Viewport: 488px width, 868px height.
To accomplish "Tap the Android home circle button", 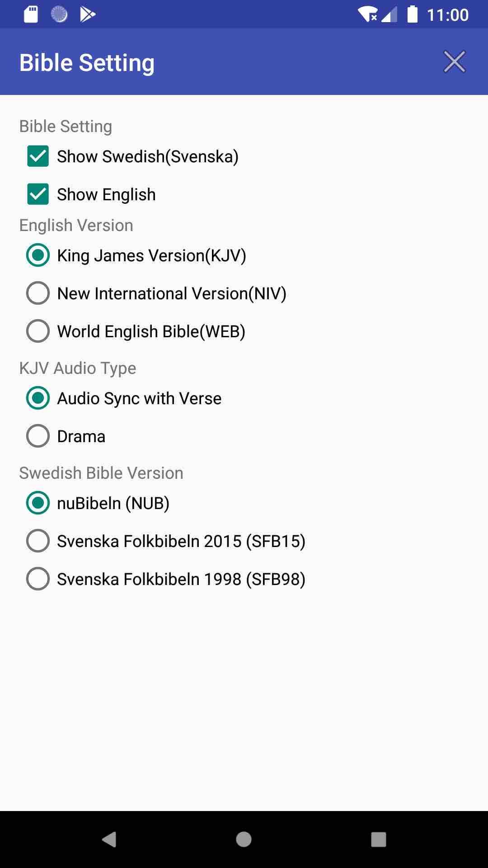I will 244,840.
